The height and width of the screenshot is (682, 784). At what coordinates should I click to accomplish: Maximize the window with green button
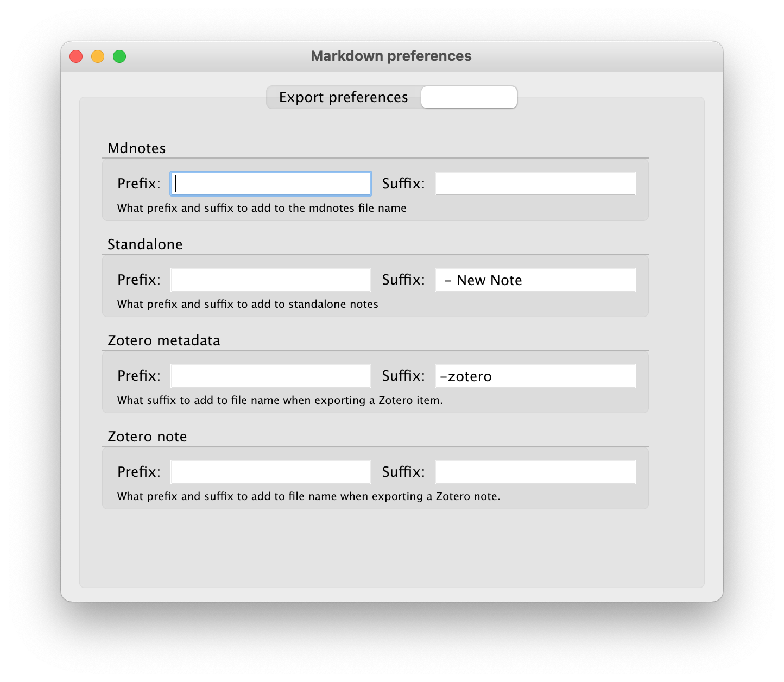tap(119, 56)
